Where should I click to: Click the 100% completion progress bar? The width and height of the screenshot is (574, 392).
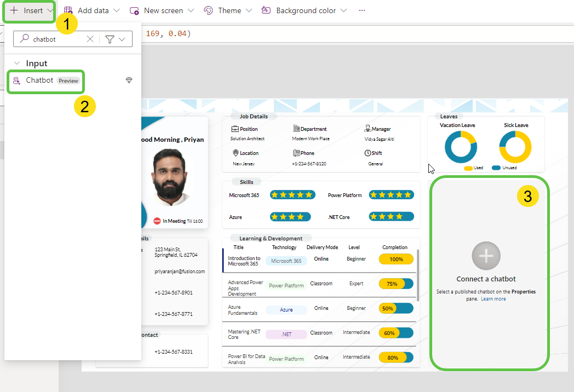tap(395, 259)
